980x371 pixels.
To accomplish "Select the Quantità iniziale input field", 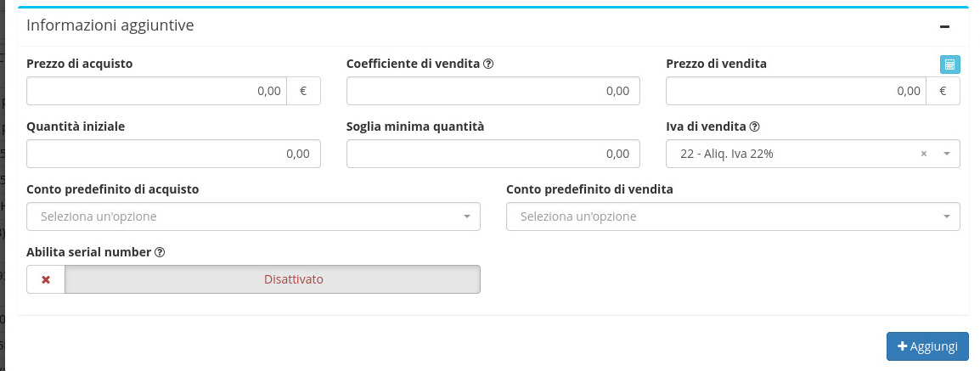I will [173, 154].
